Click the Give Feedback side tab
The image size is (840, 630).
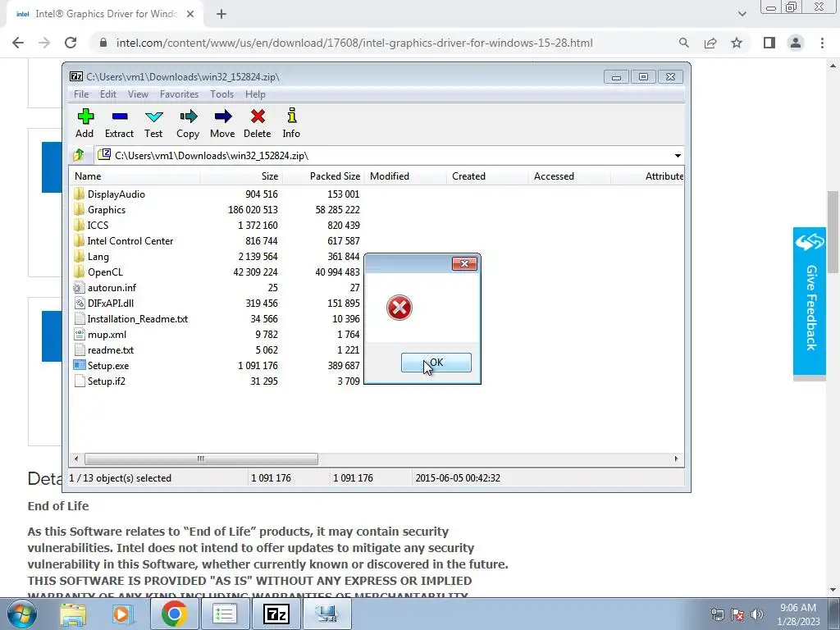point(810,301)
